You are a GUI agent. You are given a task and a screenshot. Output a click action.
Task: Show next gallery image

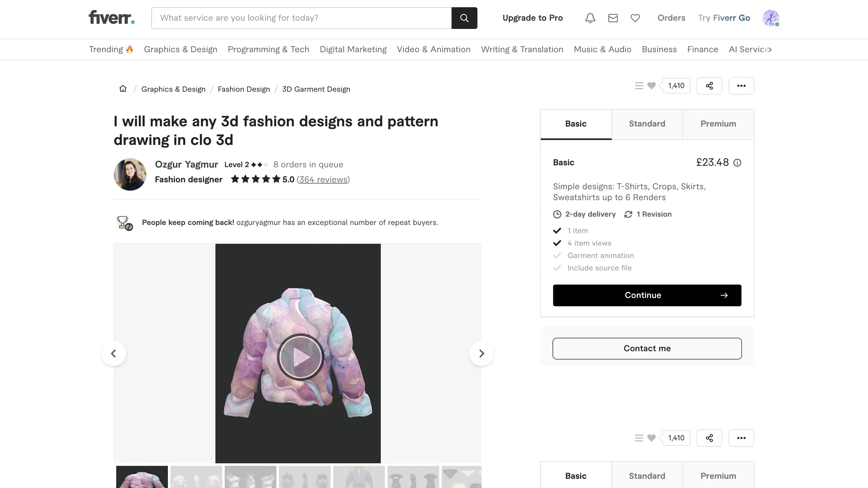(x=481, y=353)
